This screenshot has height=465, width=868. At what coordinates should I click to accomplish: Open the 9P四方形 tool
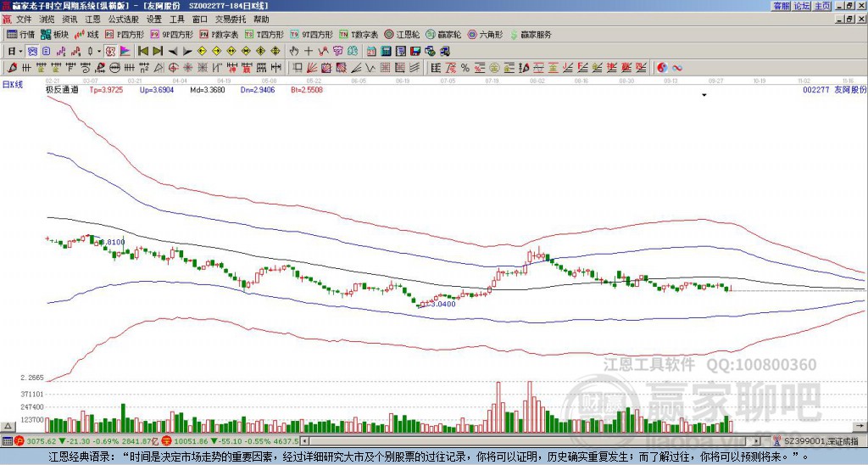[x=172, y=34]
